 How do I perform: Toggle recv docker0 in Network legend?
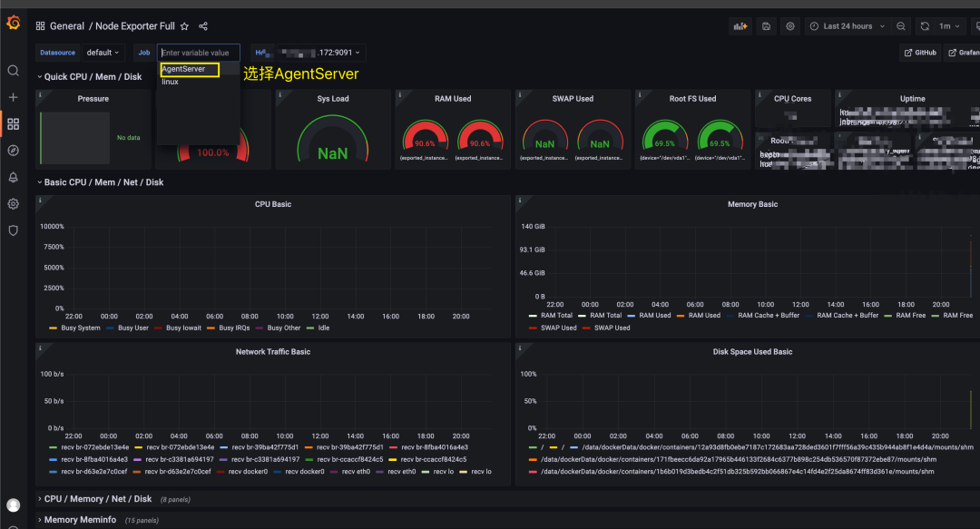pos(248,472)
